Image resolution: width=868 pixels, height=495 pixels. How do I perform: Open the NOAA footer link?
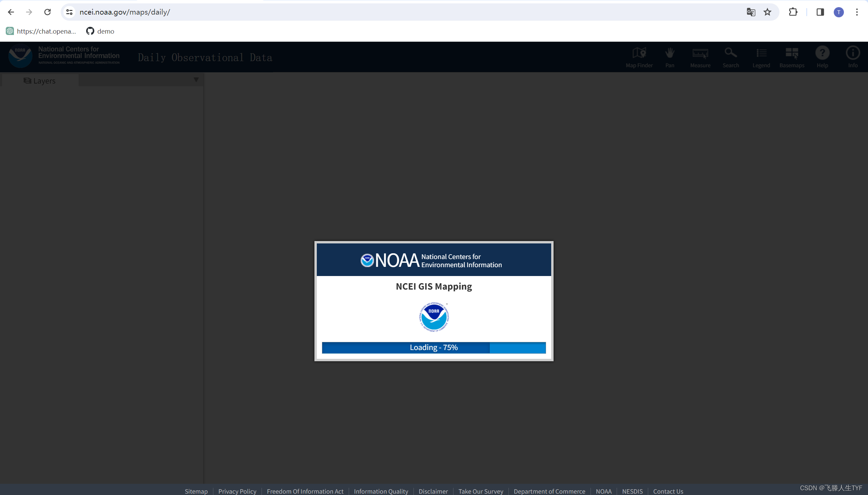click(604, 491)
